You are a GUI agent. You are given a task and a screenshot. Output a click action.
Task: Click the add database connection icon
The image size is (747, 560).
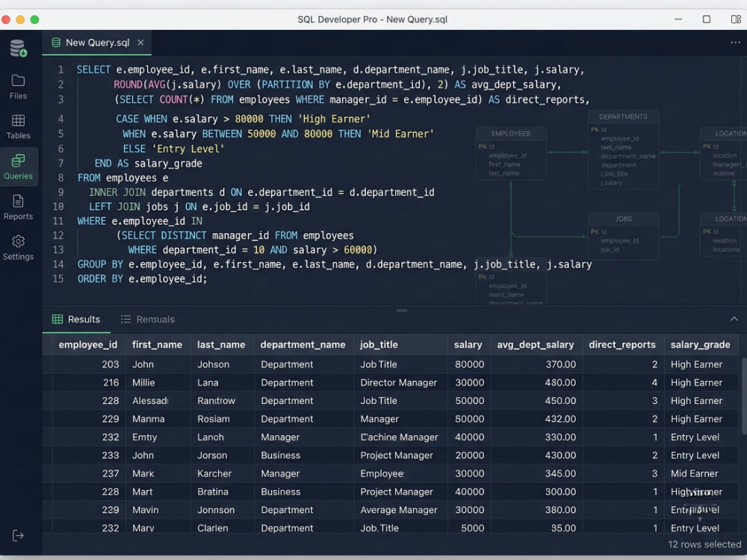point(18,48)
